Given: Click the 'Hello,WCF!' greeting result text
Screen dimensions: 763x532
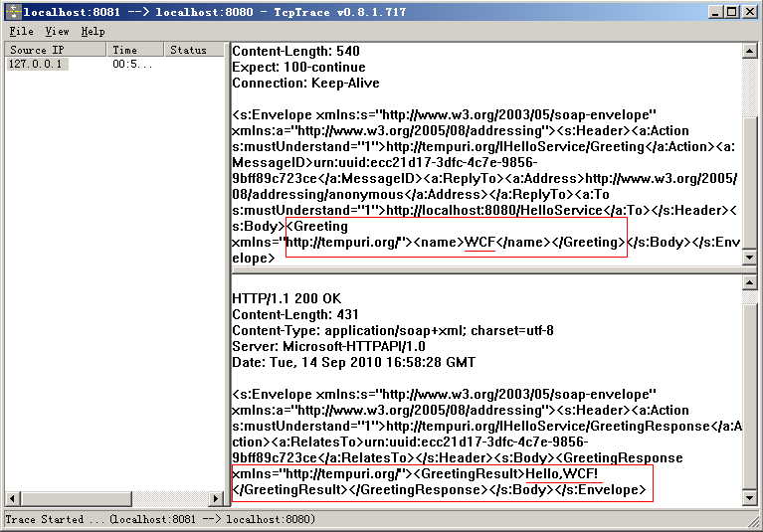Looking at the screenshot, I should (561, 473).
